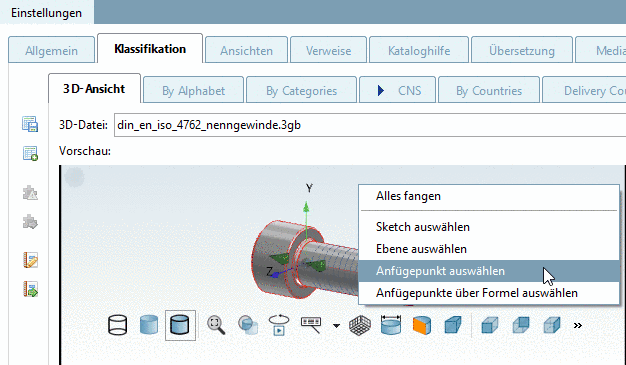Viewport: 626px width, 365px height.
Task: Start the rotation animation icon
Action: click(279, 325)
